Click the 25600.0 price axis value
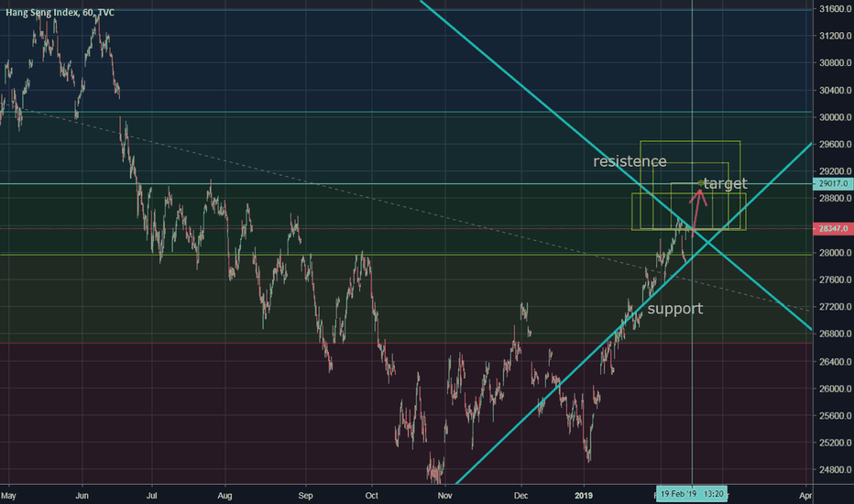The height and width of the screenshot is (504, 854). click(835, 416)
